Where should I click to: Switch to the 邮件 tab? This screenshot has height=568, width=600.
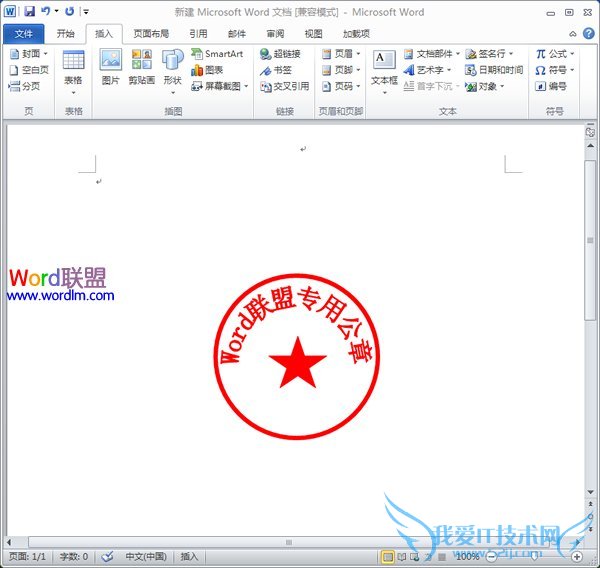pyautogui.click(x=237, y=34)
